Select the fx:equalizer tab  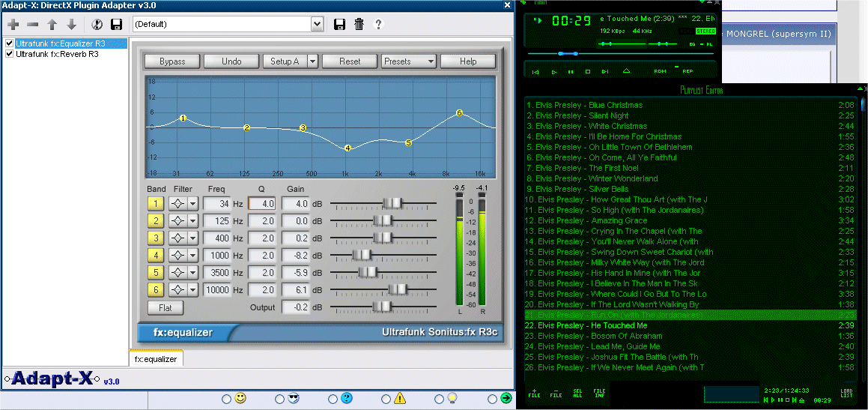click(x=156, y=359)
